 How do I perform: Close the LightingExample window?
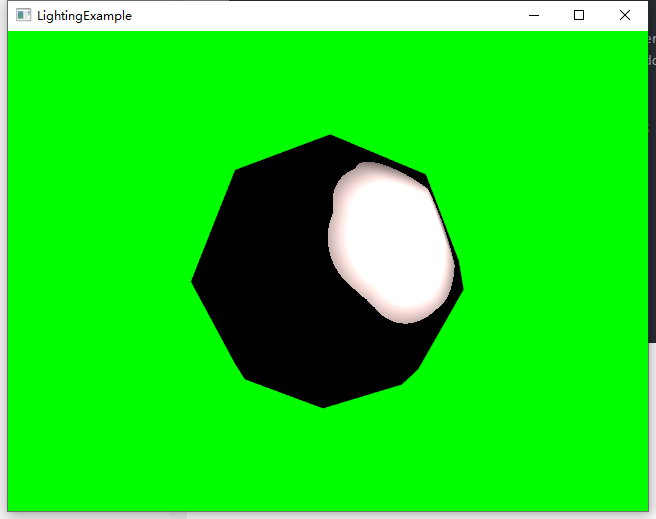pyautogui.click(x=625, y=15)
